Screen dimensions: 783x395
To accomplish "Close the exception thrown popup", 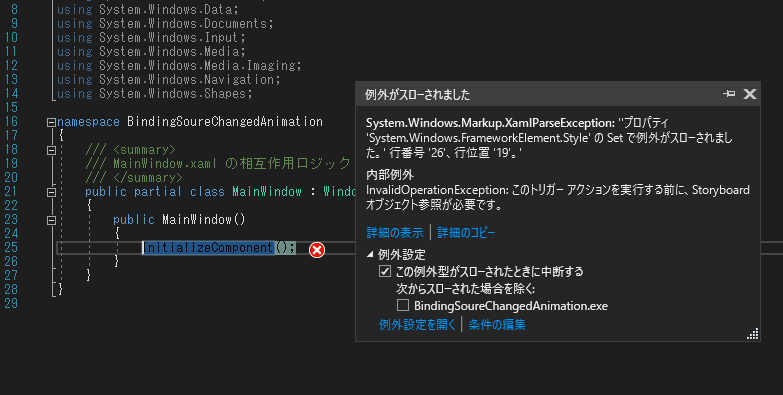I will tap(750, 94).
